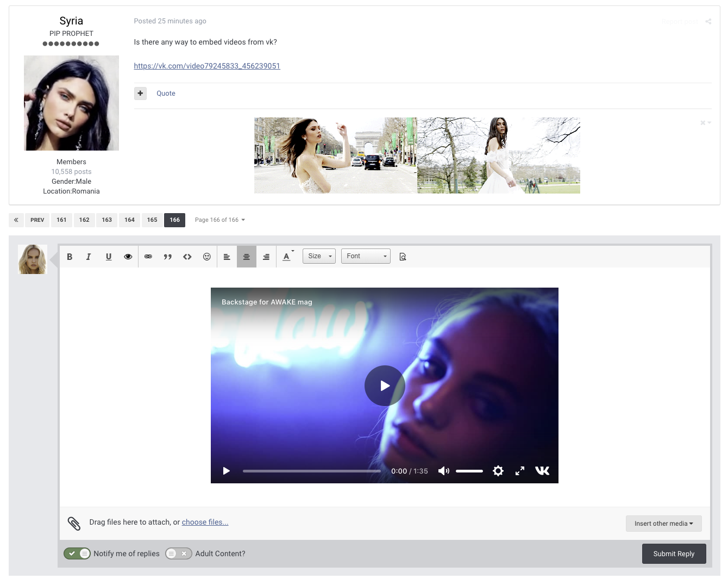Viewport: 728px width, 585px height.
Task: Submit the reply
Action: click(674, 553)
